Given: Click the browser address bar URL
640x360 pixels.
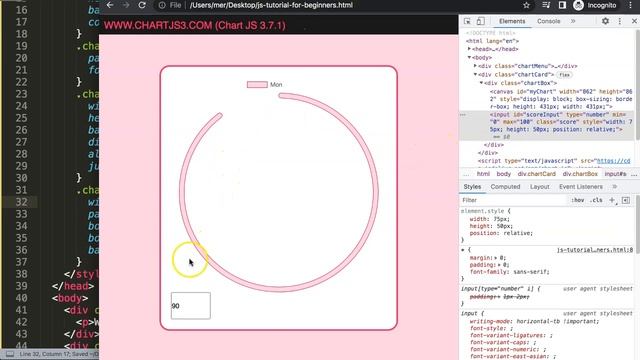Looking at the screenshot, I should click(271, 5).
